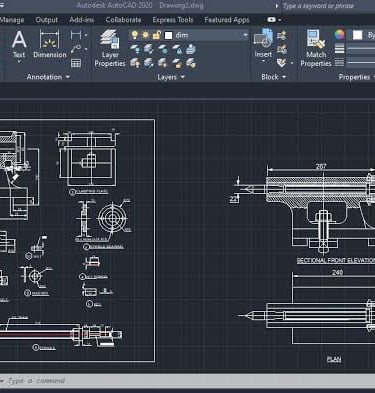
Task: Click the Linear dimension icon
Action: click(x=76, y=35)
